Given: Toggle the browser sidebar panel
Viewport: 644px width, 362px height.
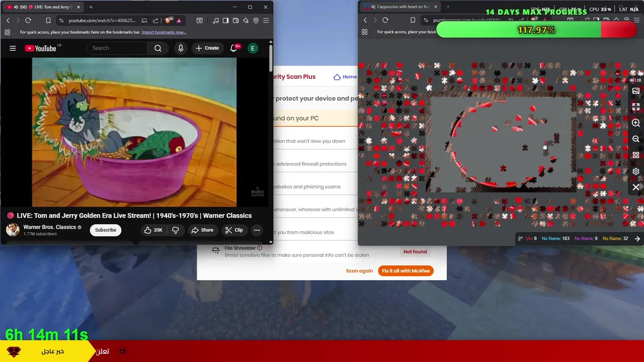Looking at the screenshot, I should (225, 21).
